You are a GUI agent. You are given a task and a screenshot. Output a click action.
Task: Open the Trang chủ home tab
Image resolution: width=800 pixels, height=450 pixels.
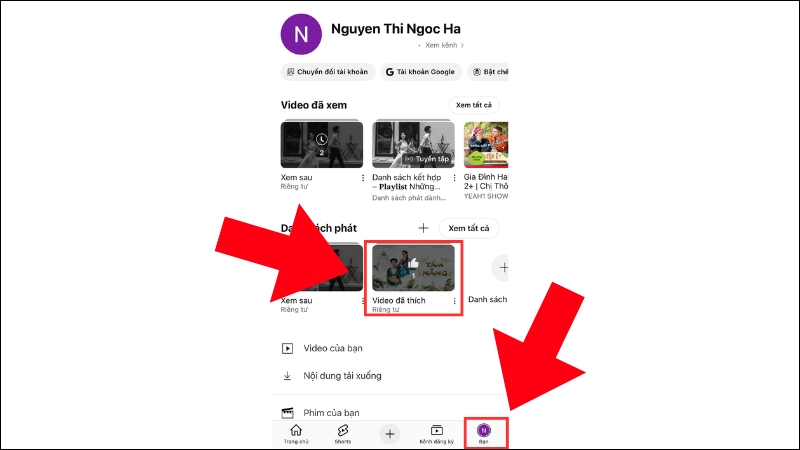(295, 433)
